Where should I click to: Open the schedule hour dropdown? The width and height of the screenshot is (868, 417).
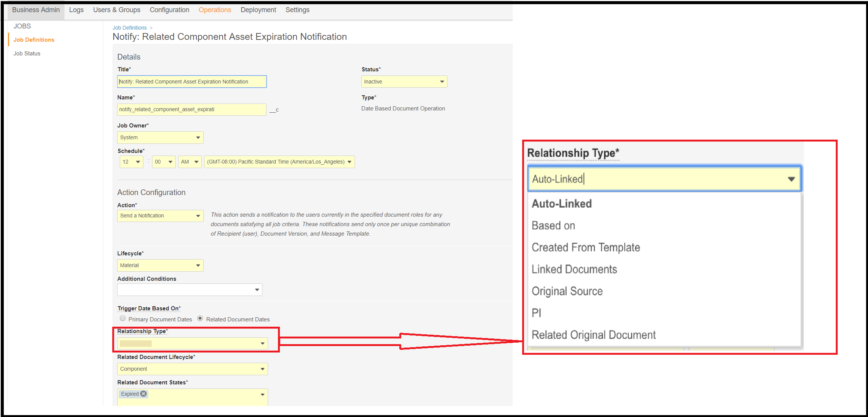tap(131, 162)
